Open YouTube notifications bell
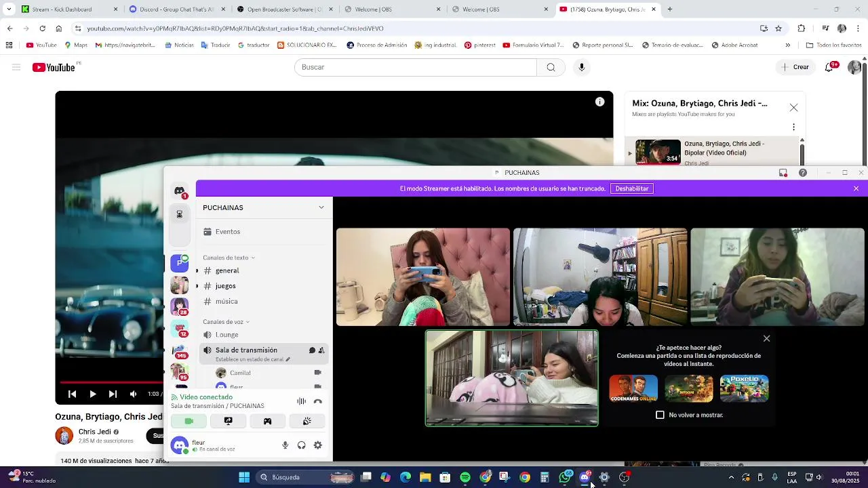Image resolution: width=868 pixels, height=488 pixels. click(x=830, y=67)
